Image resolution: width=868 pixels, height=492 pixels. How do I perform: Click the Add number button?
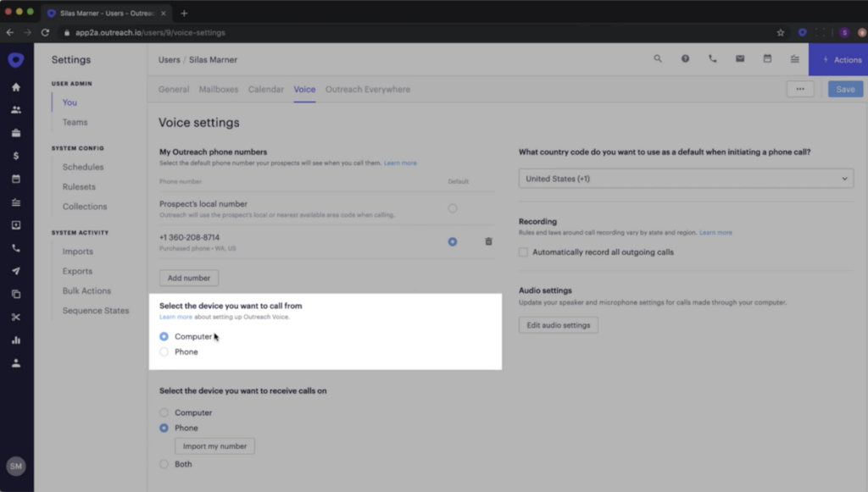tap(189, 278)
